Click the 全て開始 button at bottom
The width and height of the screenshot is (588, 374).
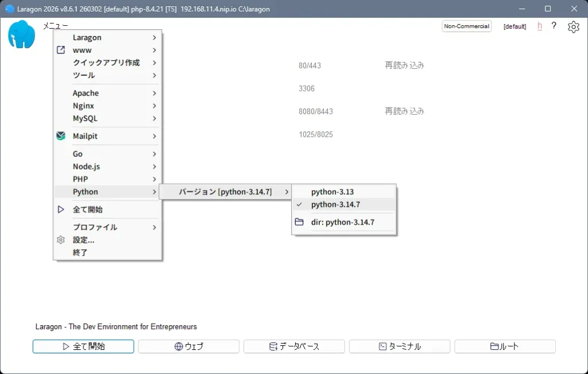coord(83,346)
